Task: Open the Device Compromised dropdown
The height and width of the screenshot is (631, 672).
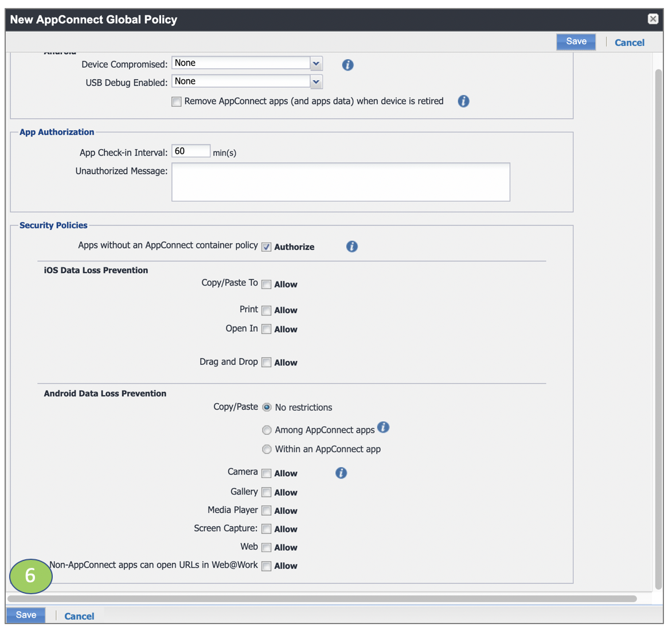Action: [316, 64]
